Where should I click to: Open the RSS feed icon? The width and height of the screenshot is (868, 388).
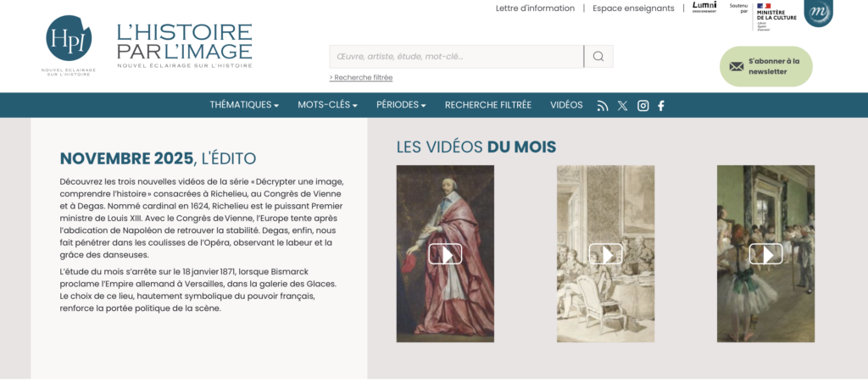[x=603, y=106]
